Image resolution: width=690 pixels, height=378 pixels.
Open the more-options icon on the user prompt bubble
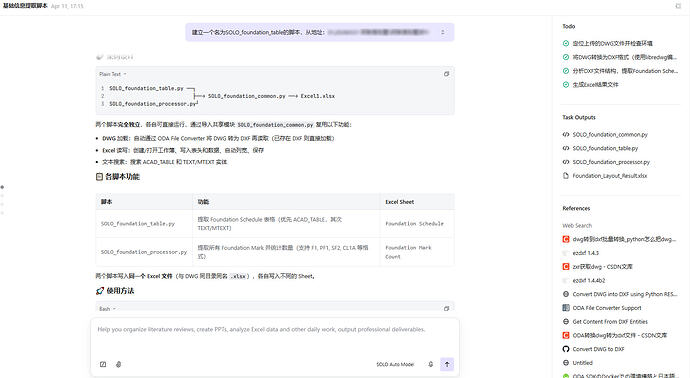point(443,32)
